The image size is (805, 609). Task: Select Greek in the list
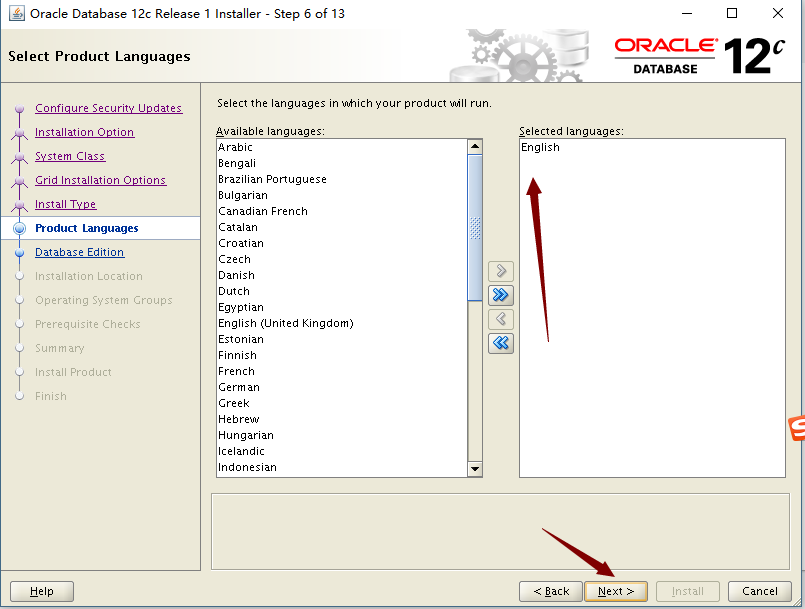coord(342,403)
